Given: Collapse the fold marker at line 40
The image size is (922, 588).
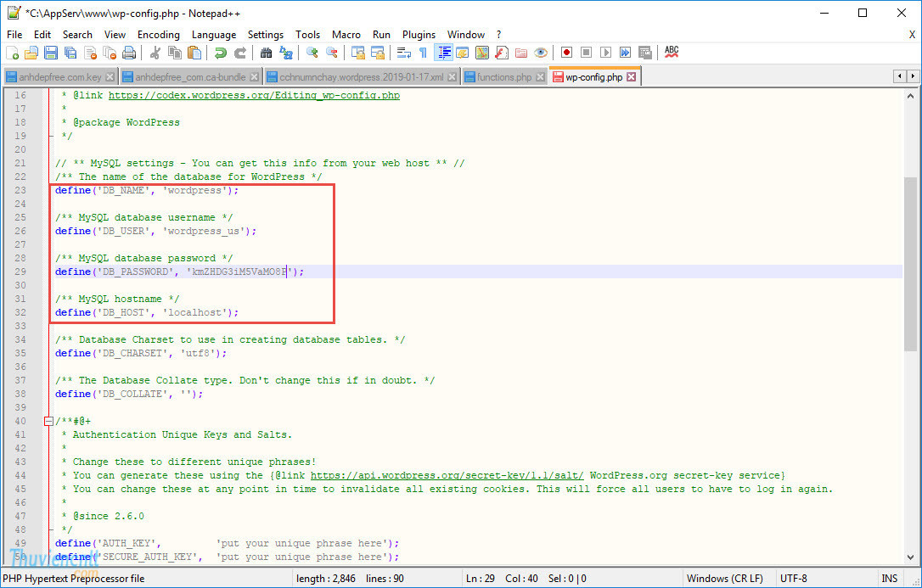Looking at the screenshot, I should 48,421.
